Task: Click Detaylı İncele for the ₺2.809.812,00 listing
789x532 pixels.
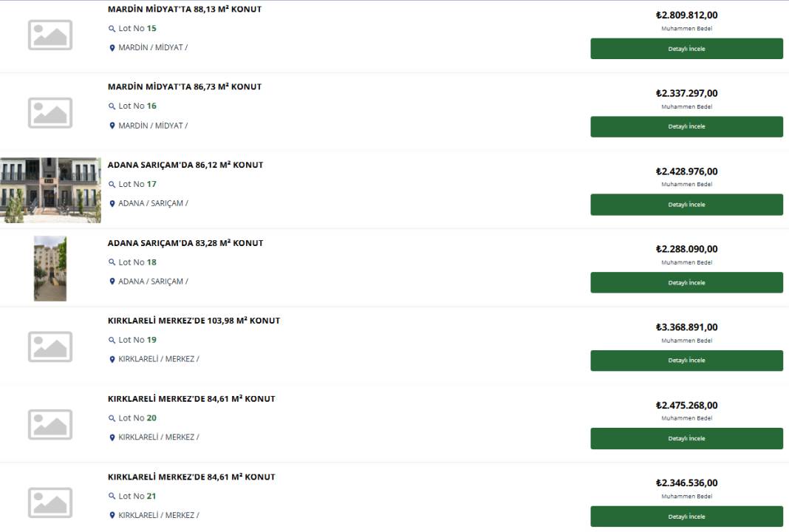Action: [686, 49]
